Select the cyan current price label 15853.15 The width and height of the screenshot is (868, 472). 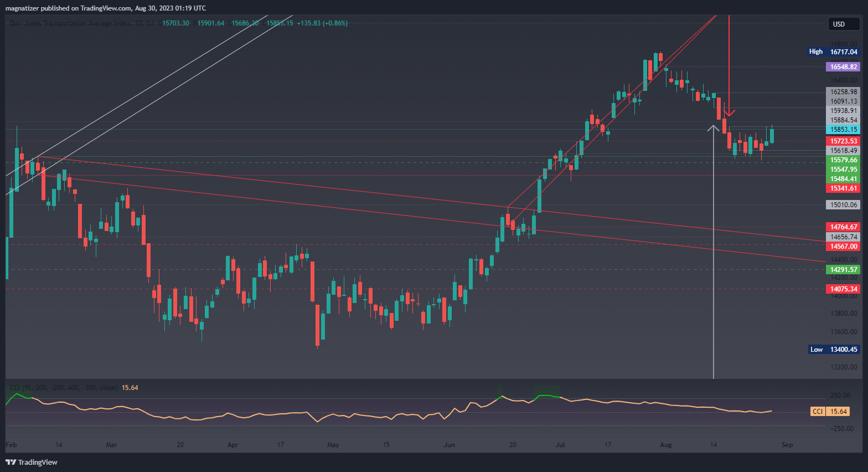[x=843, y=129]
